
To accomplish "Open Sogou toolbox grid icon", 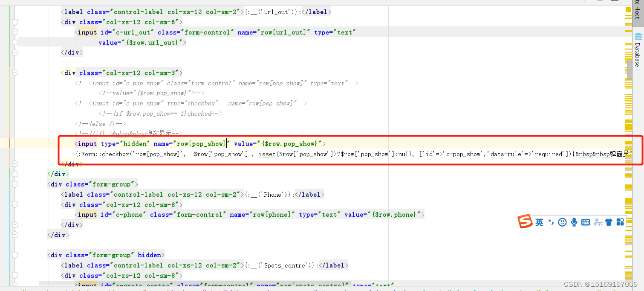I will coord(620,222).
